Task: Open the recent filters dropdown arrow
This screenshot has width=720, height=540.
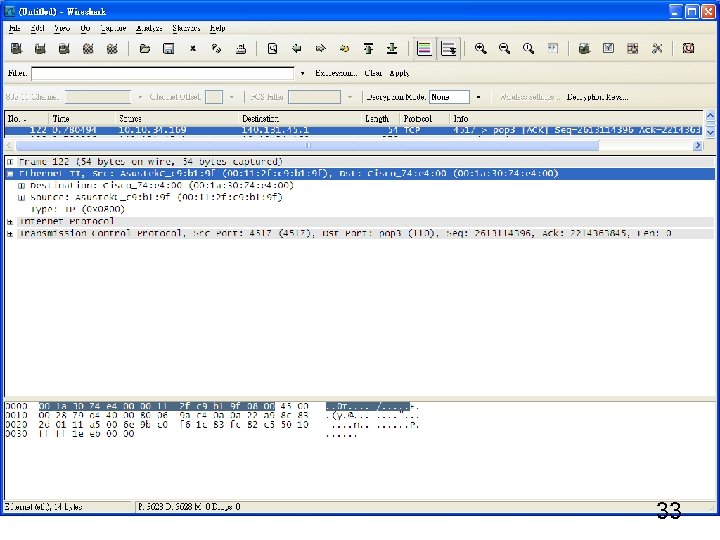Action: 302,73
